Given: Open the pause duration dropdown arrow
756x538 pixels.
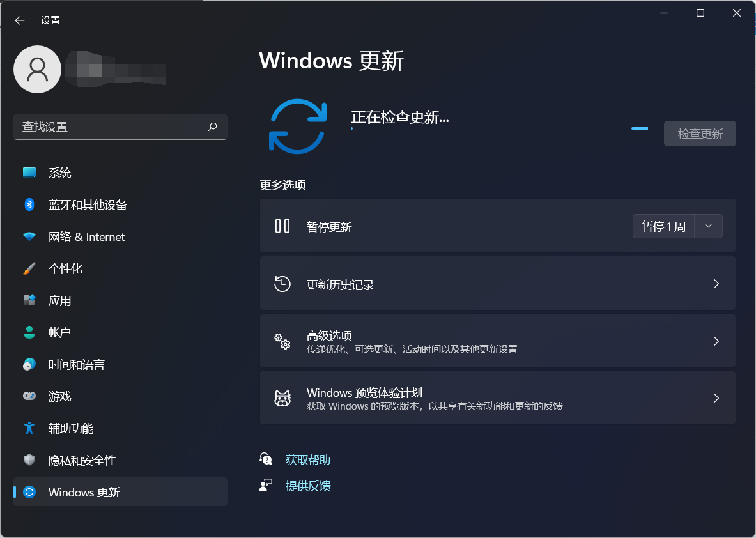Looking at the screenshot, I should tap(708, 226).
